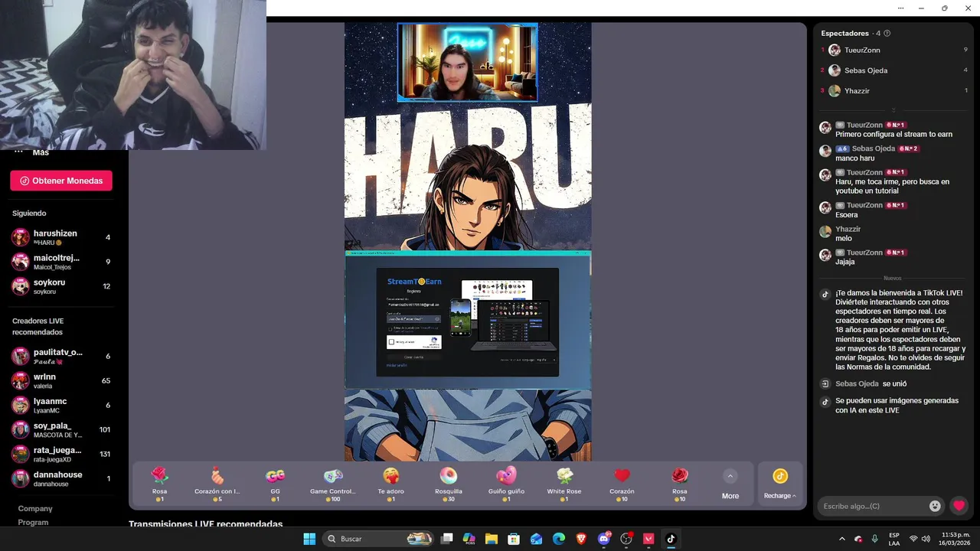Click Sebas Ojeda name in chat
980x551 pixels.
(x=873, y=148)
